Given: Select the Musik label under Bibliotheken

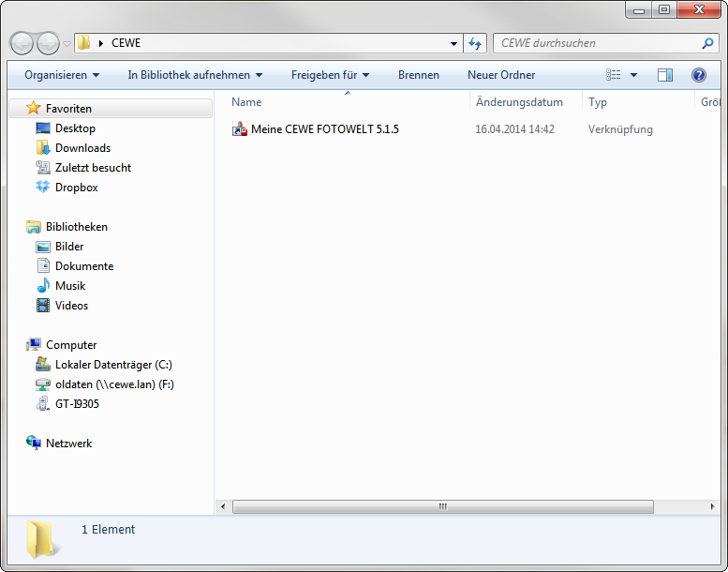Looking at the screenshot, I should [x=70, y=286].
